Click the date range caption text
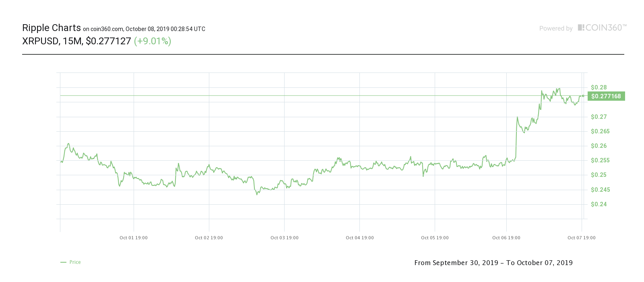This screenshot has height=282, width=644. click(x=493, y=263)
